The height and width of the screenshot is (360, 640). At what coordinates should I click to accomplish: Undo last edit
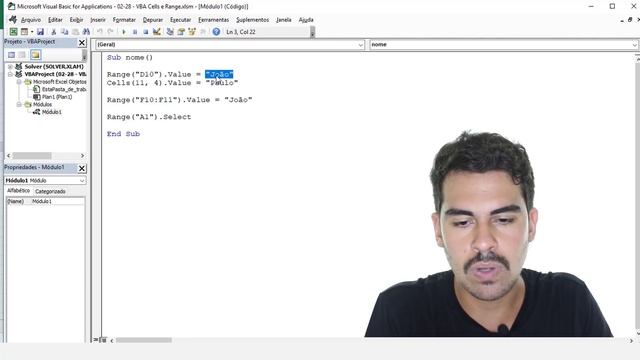[x=100, y=32]
